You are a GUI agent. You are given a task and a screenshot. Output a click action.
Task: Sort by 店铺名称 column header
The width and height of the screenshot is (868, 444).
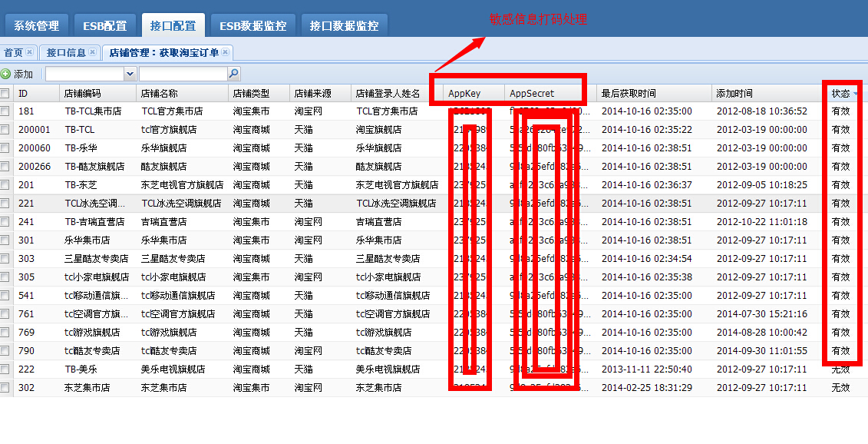tap(182, 93)
